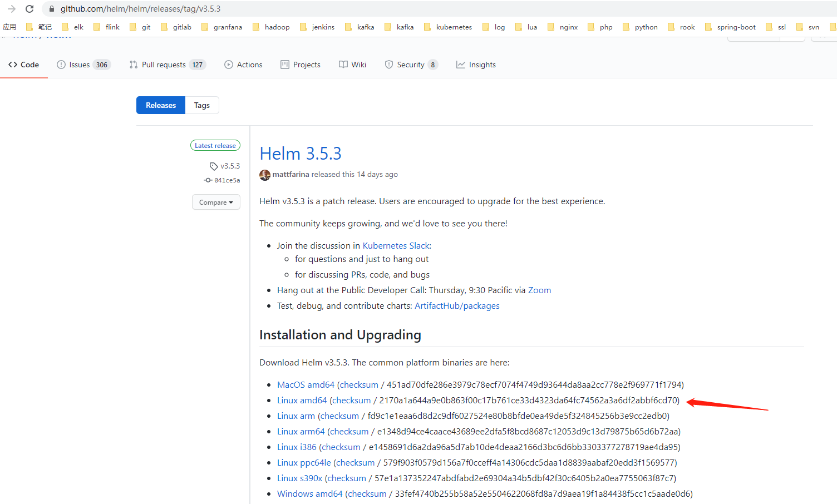Open the Security tab
837x504 pixels.
click(411, 65)
